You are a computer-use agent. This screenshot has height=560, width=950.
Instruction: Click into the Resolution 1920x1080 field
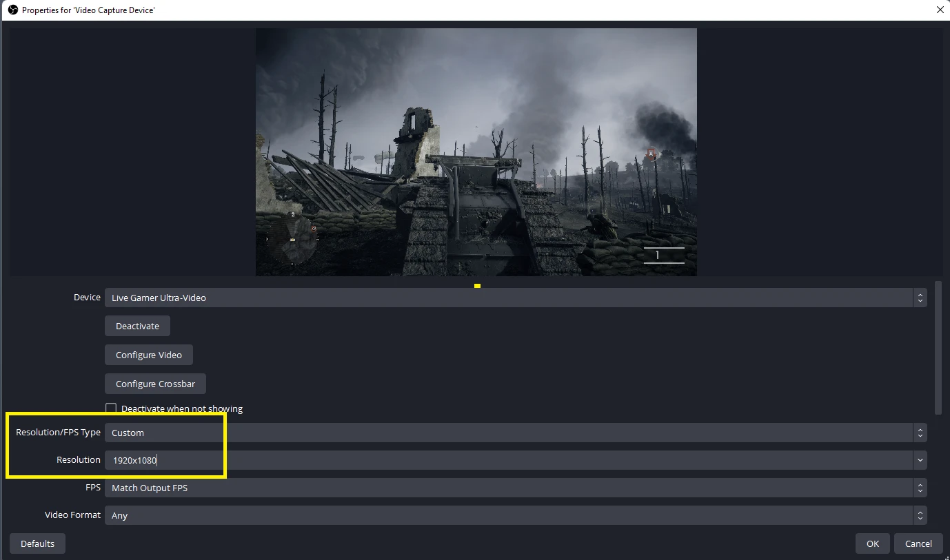coord(508,460)
